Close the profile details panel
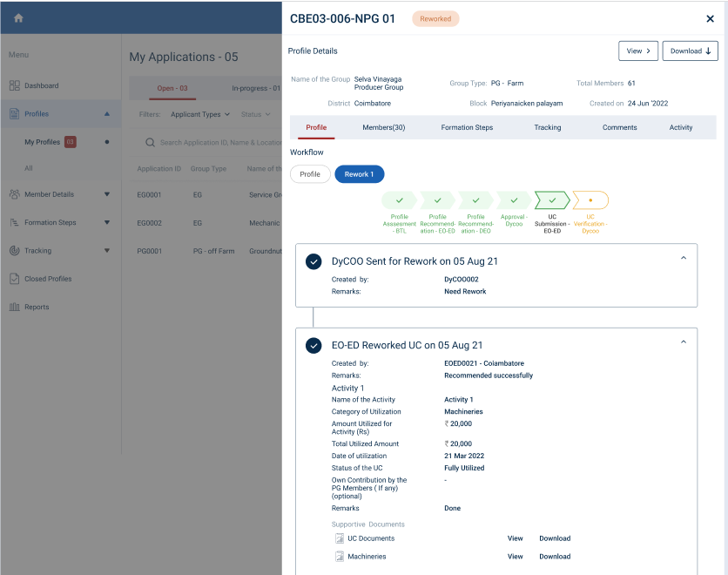The height and width of the screenshot is (575, 728). coord(710,18)
